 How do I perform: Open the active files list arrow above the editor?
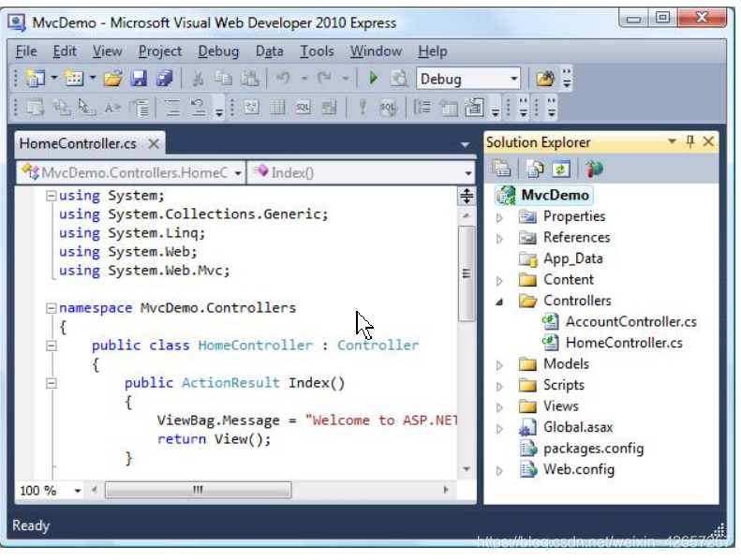(x=465, y=144)
